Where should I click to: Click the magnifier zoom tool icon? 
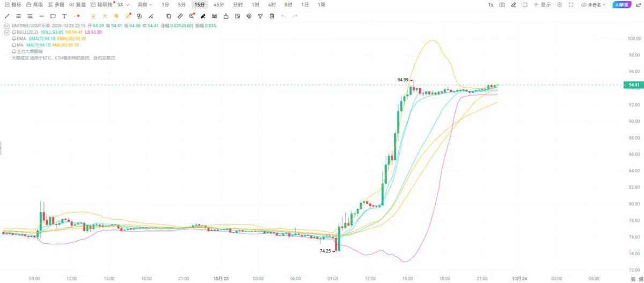click(x=192, y=16)
